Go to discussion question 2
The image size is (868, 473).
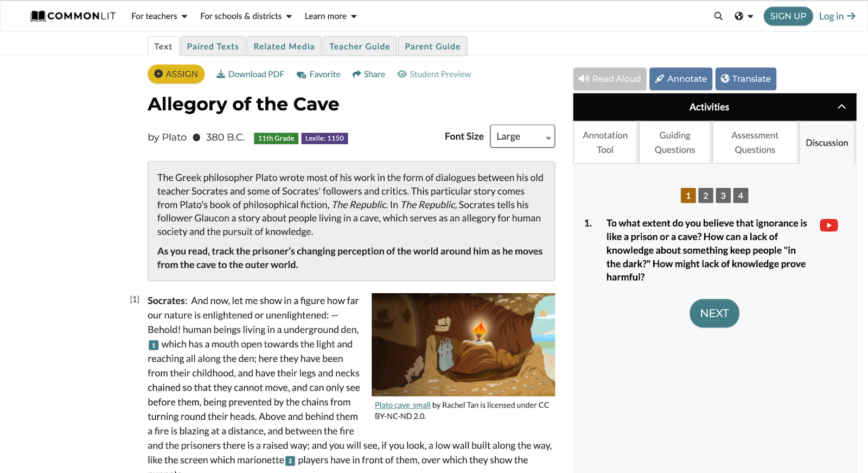click(x=705, y=195)
